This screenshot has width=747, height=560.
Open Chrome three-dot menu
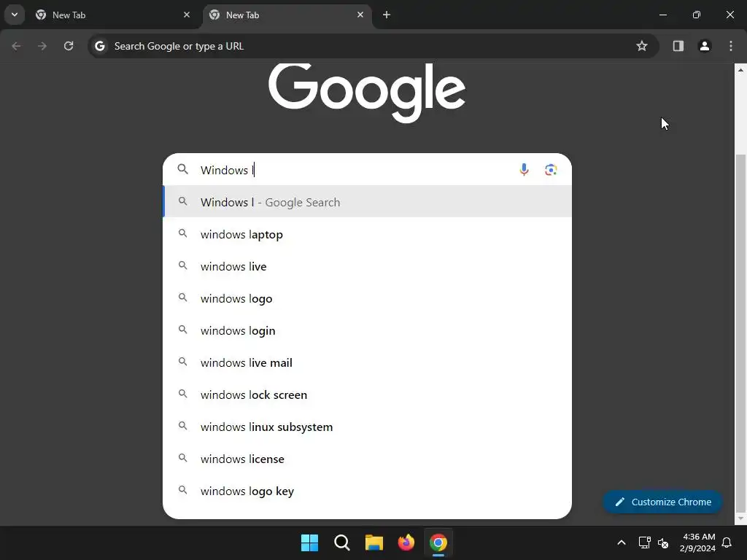tap(731, 46)
